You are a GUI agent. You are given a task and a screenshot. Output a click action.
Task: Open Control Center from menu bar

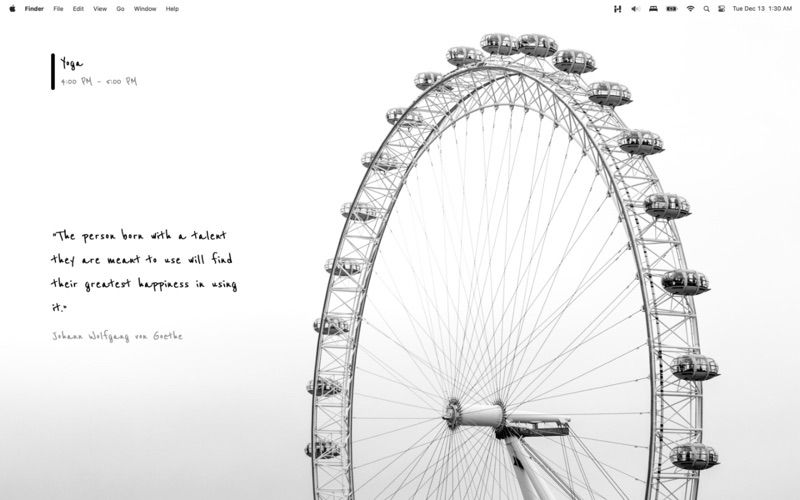[x=721, y=9]
